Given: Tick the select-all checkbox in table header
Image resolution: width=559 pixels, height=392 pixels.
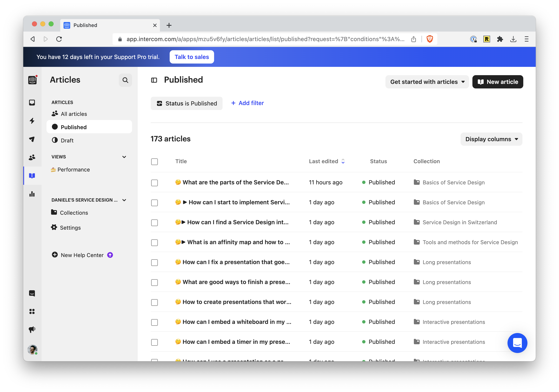Looking at the screenshot, I should point(154,162).
